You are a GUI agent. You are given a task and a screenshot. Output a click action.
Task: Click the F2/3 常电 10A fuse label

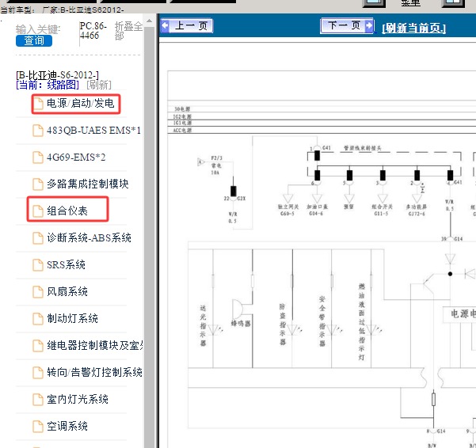pos(216,165)
